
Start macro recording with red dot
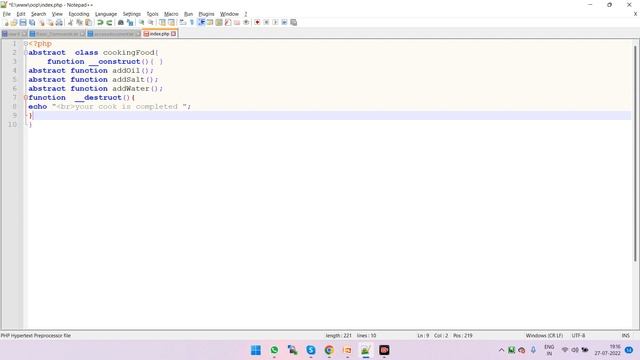257,22
